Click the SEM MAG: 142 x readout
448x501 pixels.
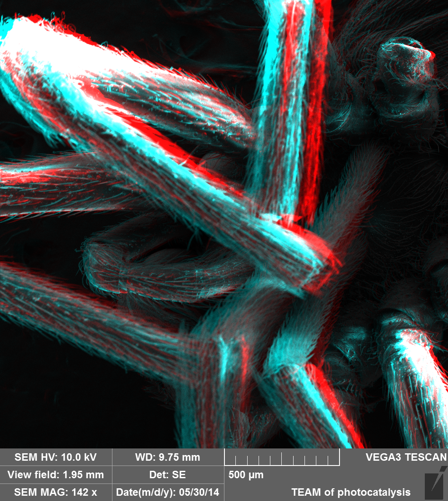pos(56,492)
